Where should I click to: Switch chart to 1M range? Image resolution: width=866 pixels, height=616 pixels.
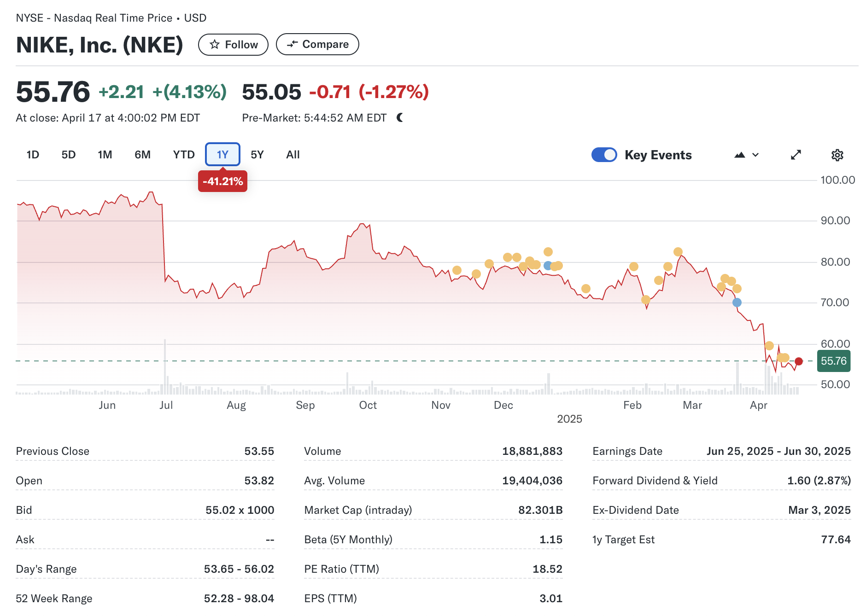(105, 155)
